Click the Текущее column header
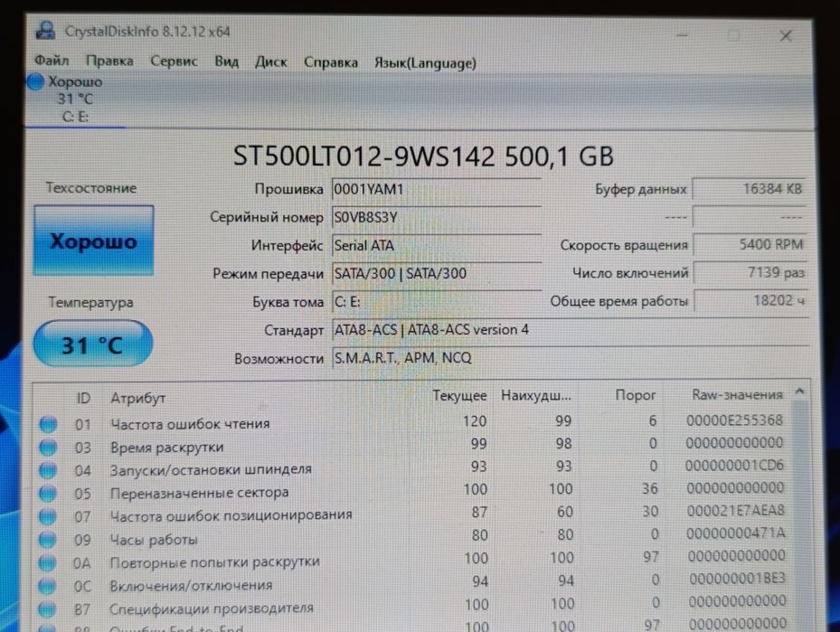840x632 pixels. pos(459,396)
